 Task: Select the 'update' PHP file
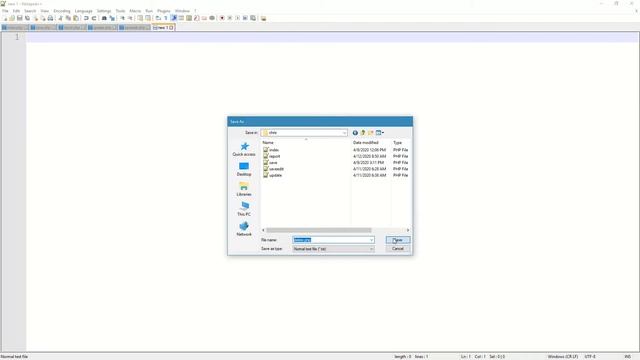273,175
